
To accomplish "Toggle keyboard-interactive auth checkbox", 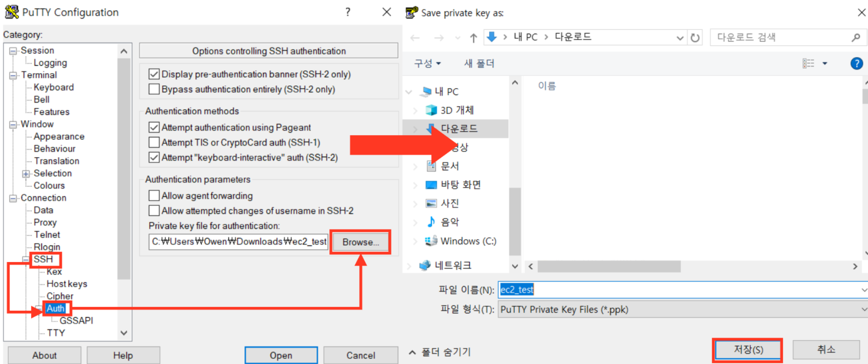I will pyautogui.click(x=154, y=158).
